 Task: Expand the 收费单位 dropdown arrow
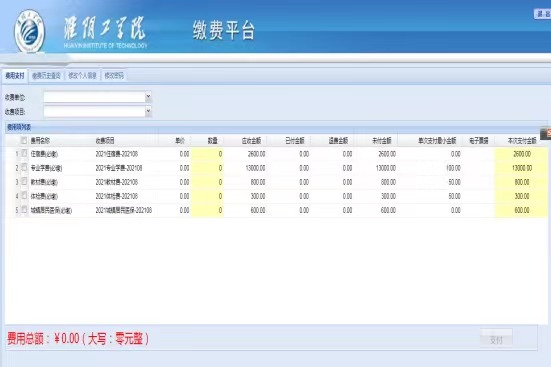tap(148, 96)
